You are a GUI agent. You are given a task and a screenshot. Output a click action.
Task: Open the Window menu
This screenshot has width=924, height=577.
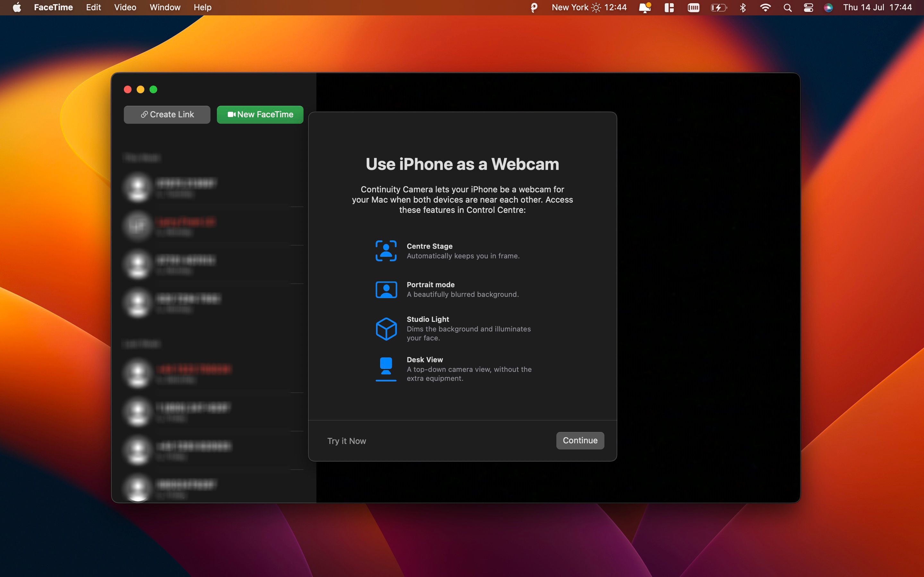(x=165, y=8)
